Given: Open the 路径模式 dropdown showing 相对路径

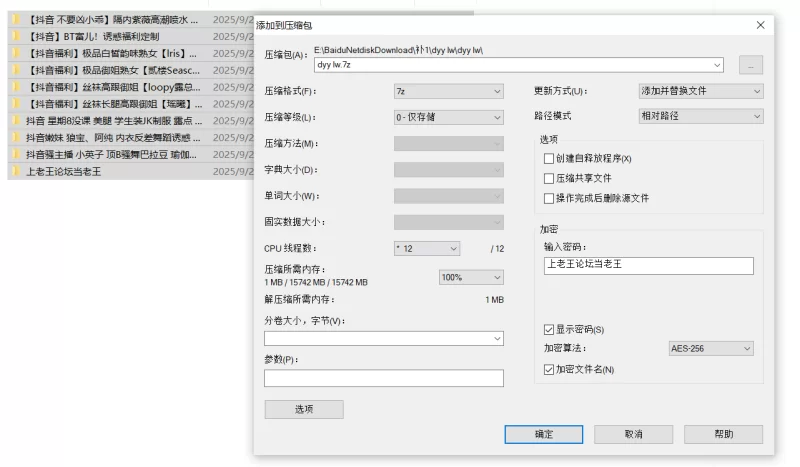Looking at the screenshot, I should 701,116.
